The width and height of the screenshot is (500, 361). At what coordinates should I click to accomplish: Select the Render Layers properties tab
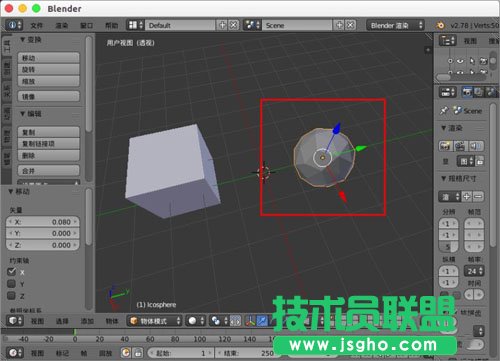(479, 92)
